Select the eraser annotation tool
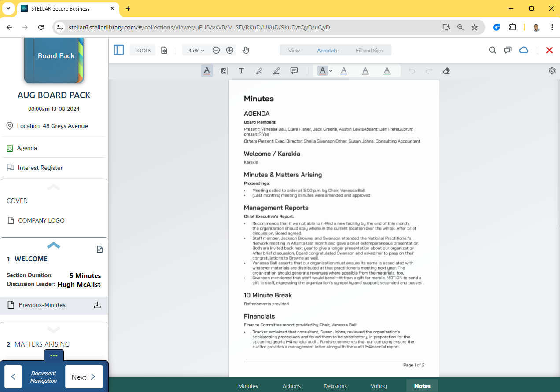 (x=446, y=70)
